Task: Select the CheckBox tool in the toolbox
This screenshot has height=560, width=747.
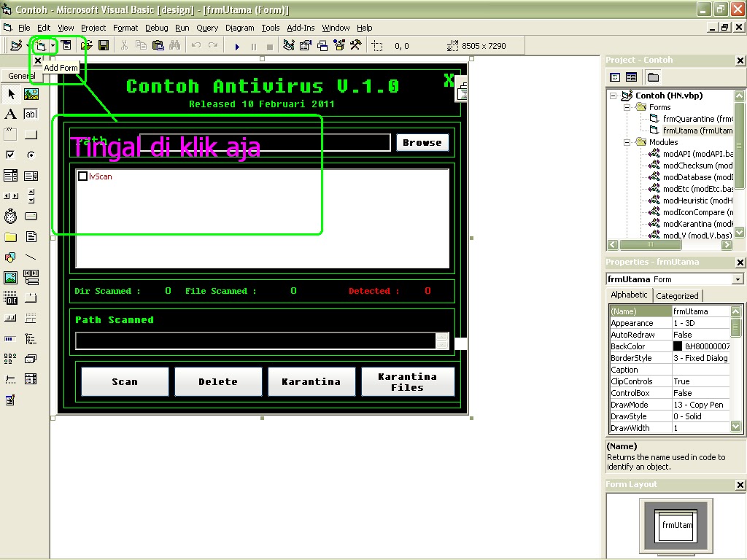Action: click(11, 155)
